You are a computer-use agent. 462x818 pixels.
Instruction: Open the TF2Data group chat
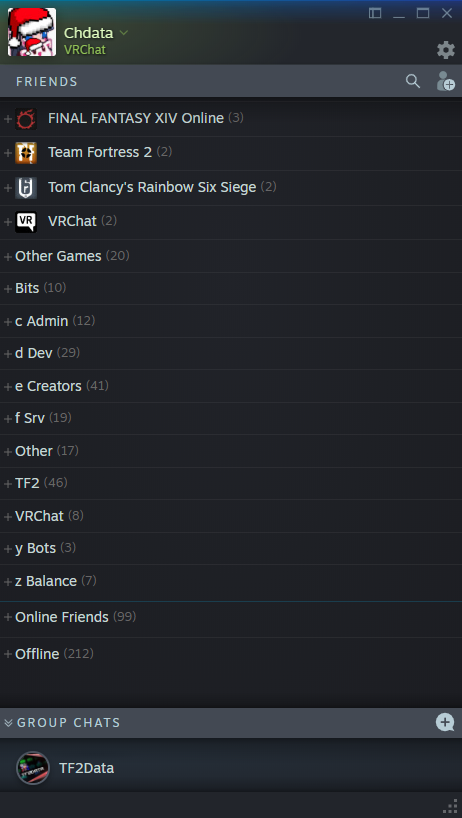231,768
